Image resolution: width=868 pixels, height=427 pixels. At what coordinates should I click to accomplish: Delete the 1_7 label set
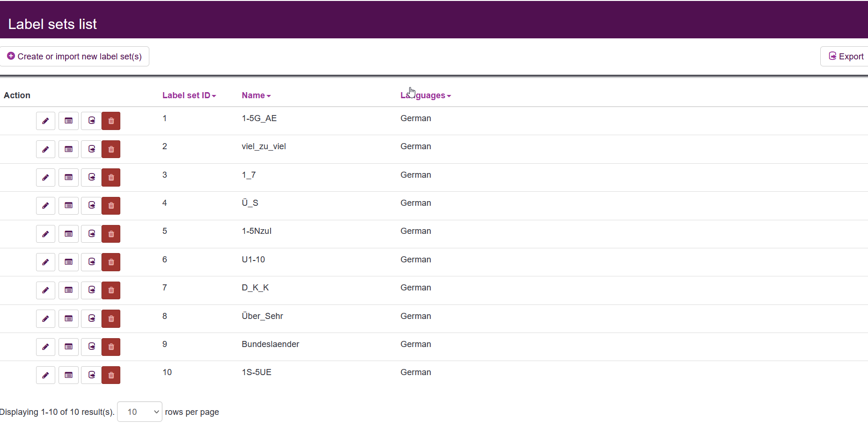point(111,177)
